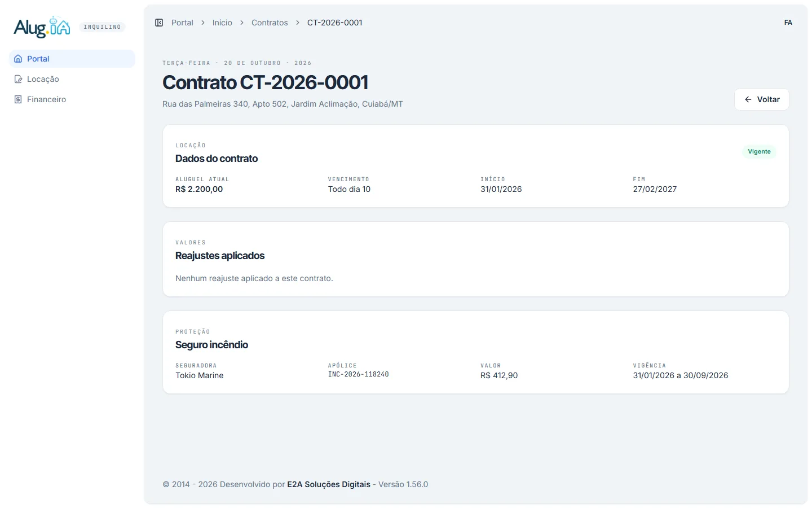Click the Locação document icon
This screenshot has height=508, width=812.
click(18, 79)
